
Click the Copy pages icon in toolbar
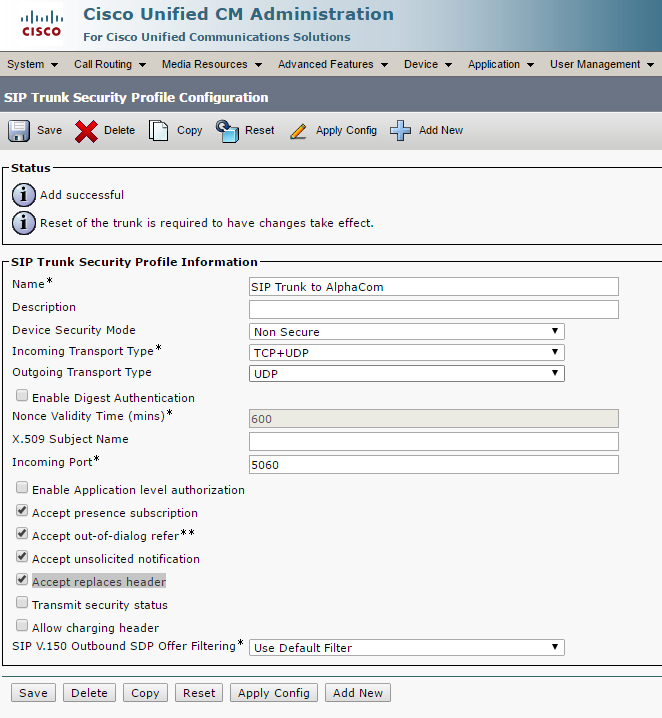pyautogui.click(x=158, y=131)
